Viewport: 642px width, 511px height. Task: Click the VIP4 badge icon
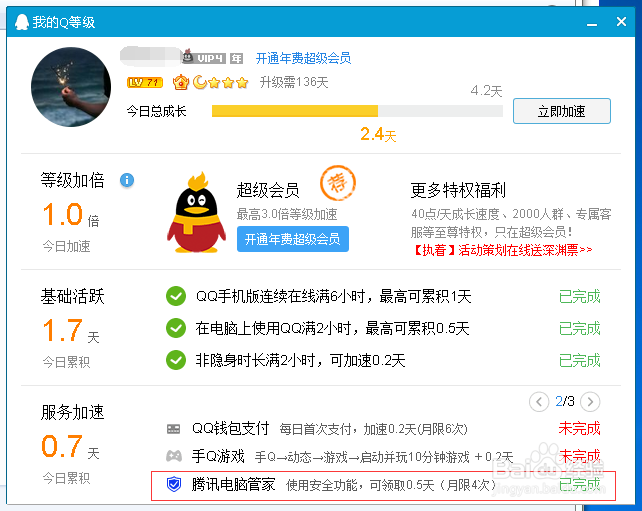pyautogui.click(x=203, y=57)
